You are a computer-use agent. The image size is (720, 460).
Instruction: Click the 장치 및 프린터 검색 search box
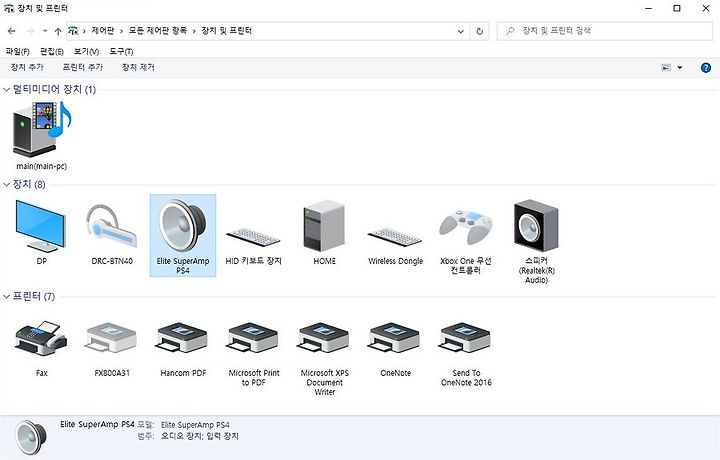coord(605,31)
